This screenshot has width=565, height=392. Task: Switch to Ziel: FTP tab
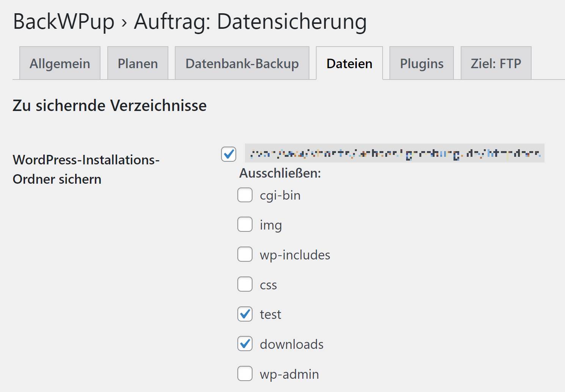tap(496, 63)
